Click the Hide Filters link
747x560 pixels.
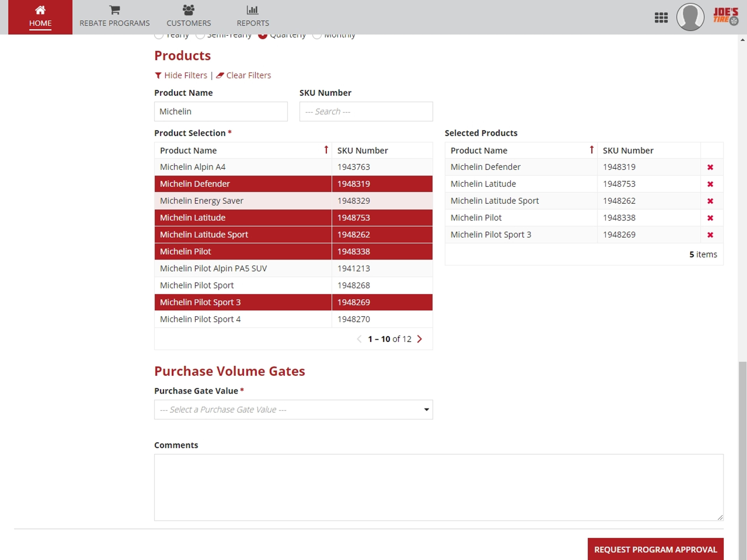click(x=181, y=75)
